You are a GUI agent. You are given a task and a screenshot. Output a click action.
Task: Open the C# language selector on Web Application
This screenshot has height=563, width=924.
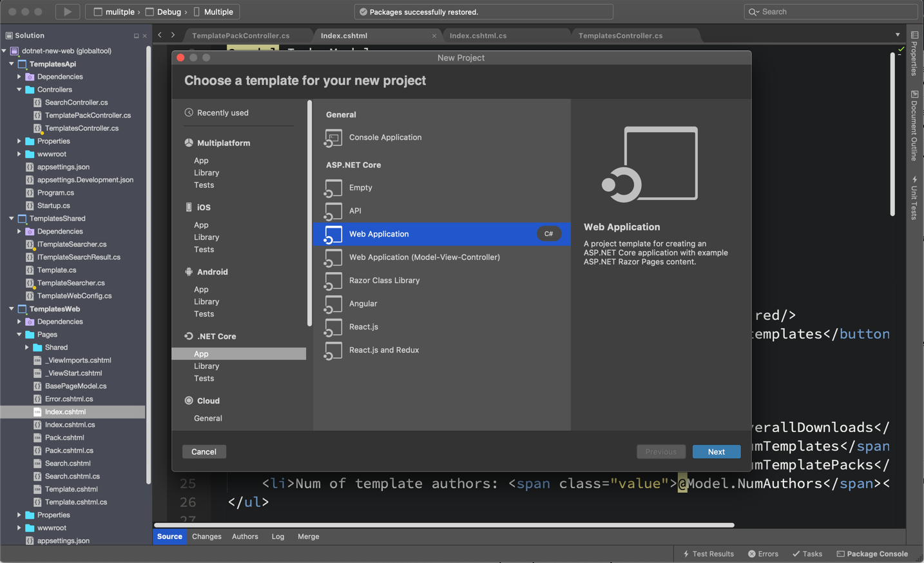[x=548, y=234]
